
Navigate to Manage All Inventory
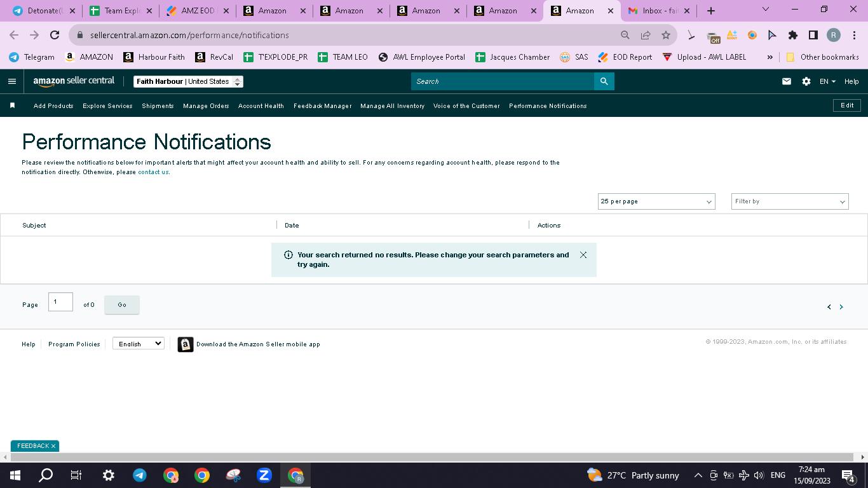[392, 105]
